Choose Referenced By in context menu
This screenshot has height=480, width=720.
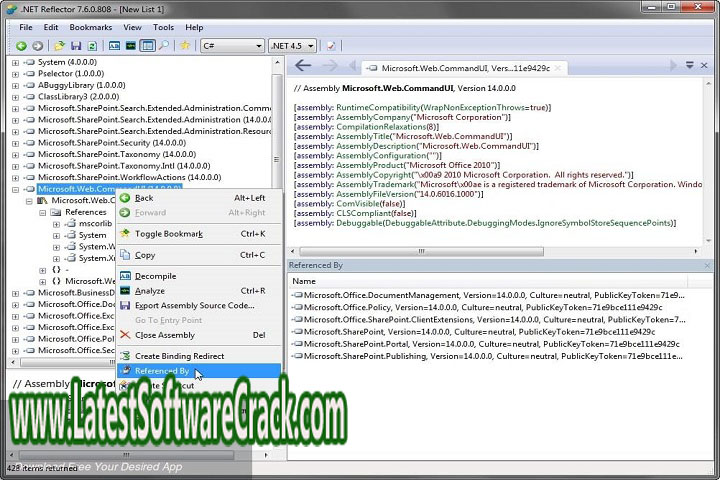[x=199, y=371]
